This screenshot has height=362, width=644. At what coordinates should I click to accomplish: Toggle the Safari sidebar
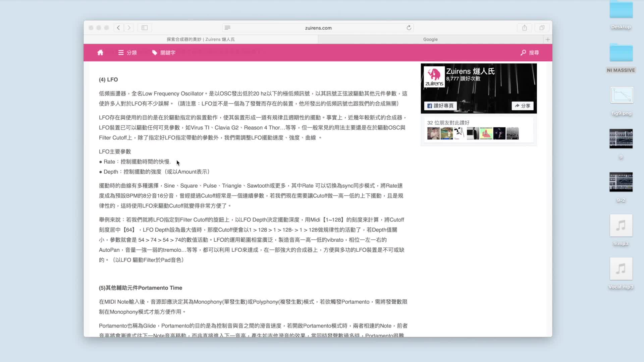[145, 28]
